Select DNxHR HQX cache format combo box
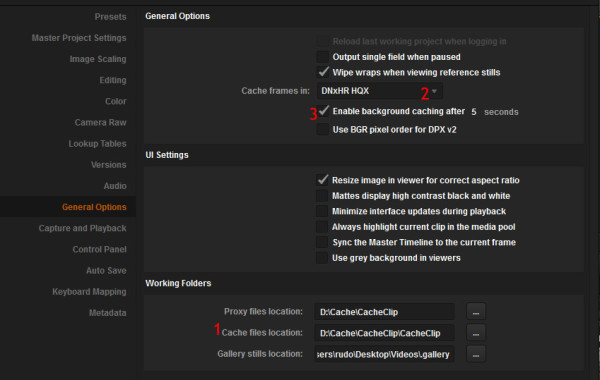The width and height of the screenshot is (600, 380). point(380,91)
